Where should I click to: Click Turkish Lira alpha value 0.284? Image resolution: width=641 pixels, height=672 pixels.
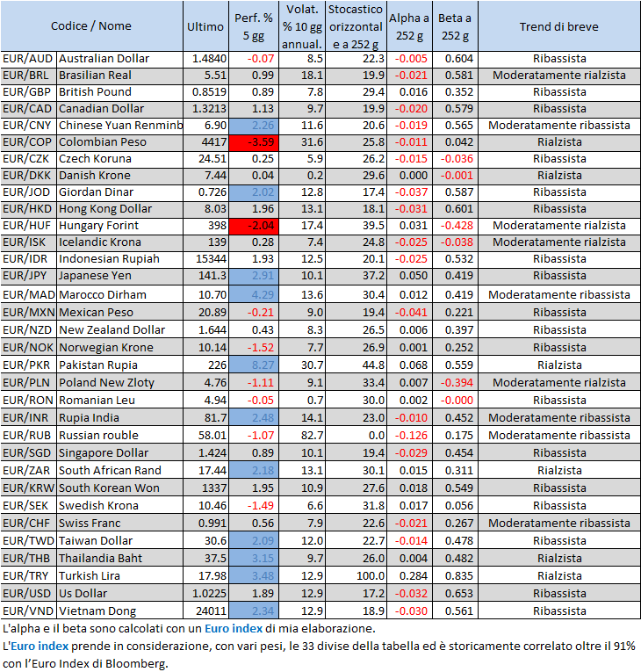409,576
